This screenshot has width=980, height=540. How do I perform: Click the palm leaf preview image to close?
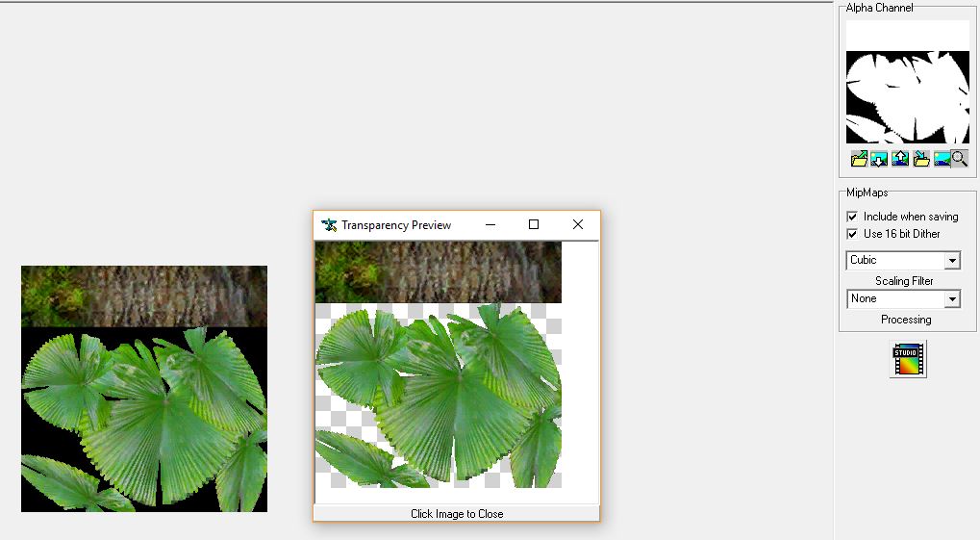[438, 385]
